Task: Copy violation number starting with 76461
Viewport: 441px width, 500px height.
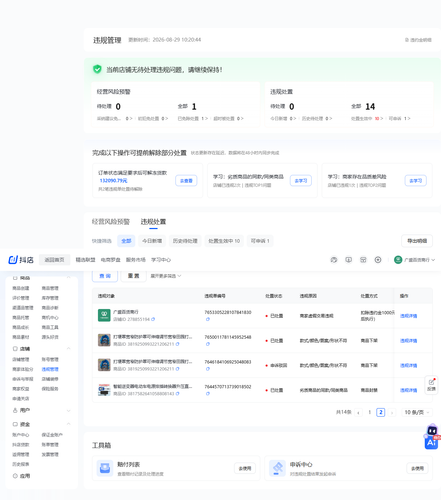Action: [x=208, y=369]
